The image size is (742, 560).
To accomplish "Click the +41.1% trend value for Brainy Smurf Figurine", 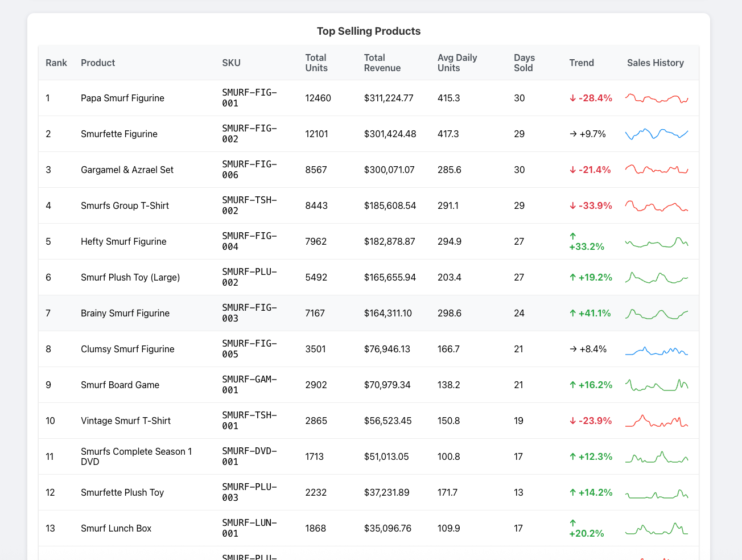I will 595,313.
